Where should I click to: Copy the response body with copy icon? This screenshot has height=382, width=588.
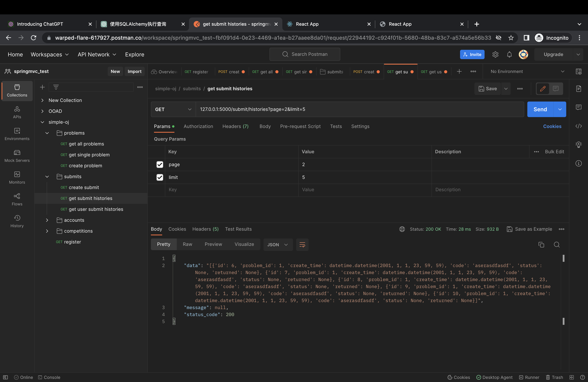[x=541, y=245]
